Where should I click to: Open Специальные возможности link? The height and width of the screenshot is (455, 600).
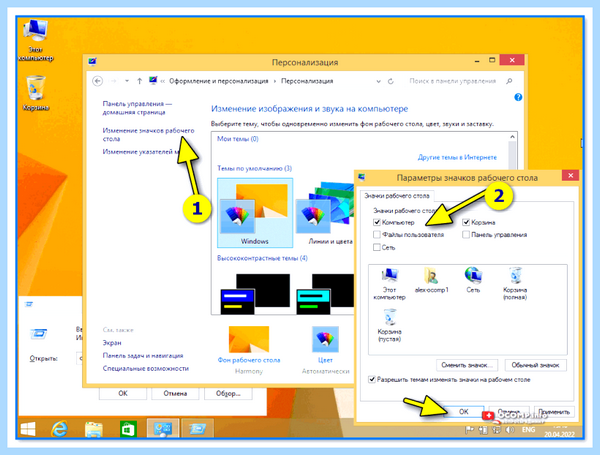coord(145,369)
